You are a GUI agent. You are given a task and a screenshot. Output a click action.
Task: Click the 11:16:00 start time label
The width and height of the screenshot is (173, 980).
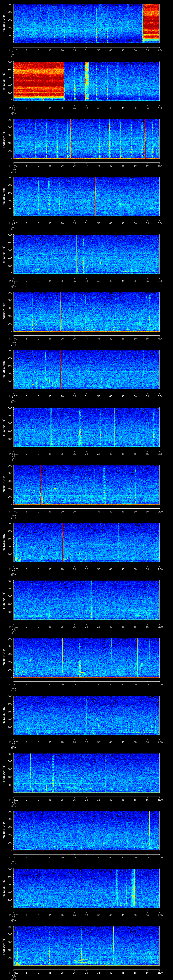[x=13, y=915]
